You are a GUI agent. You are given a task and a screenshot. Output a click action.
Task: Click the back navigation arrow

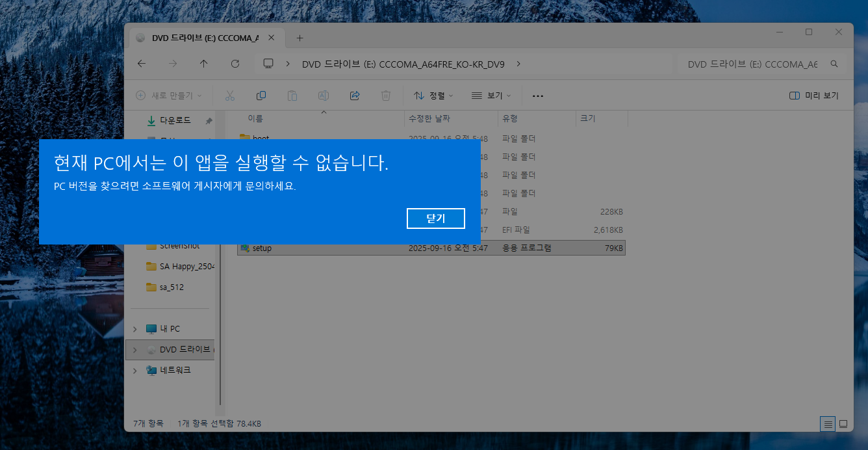click(x=141, y=64)
